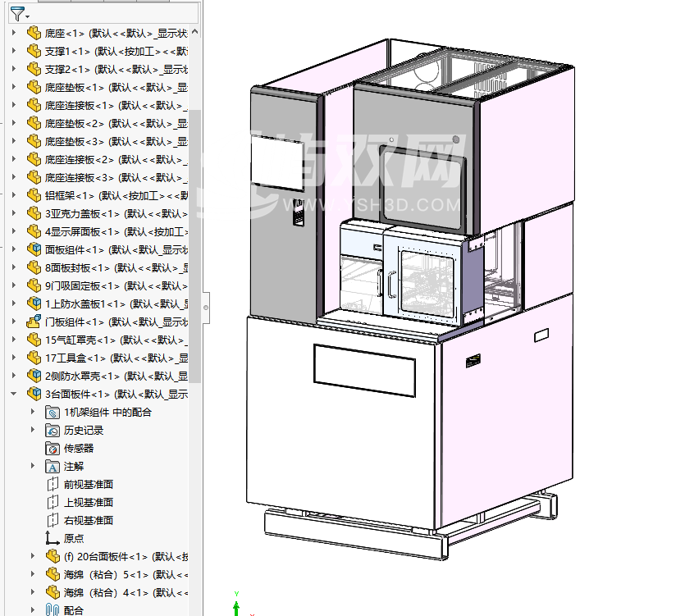Expand the 配合 mates node

33,610
